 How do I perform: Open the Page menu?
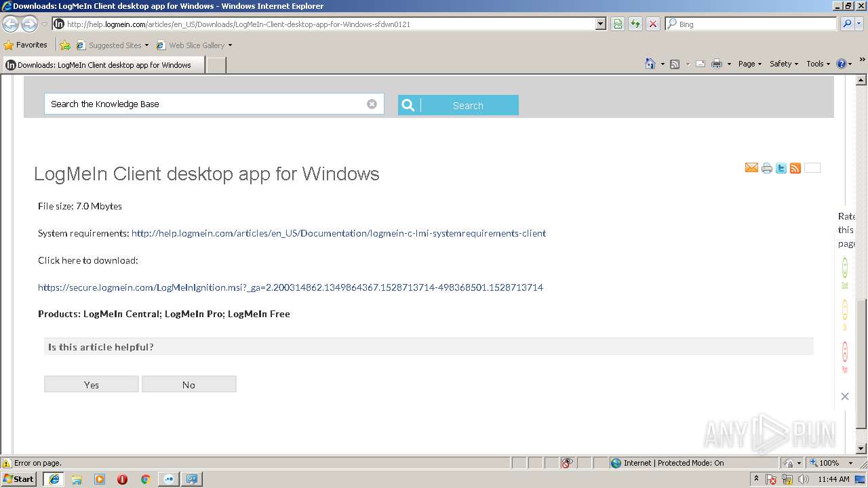[749, 64]
